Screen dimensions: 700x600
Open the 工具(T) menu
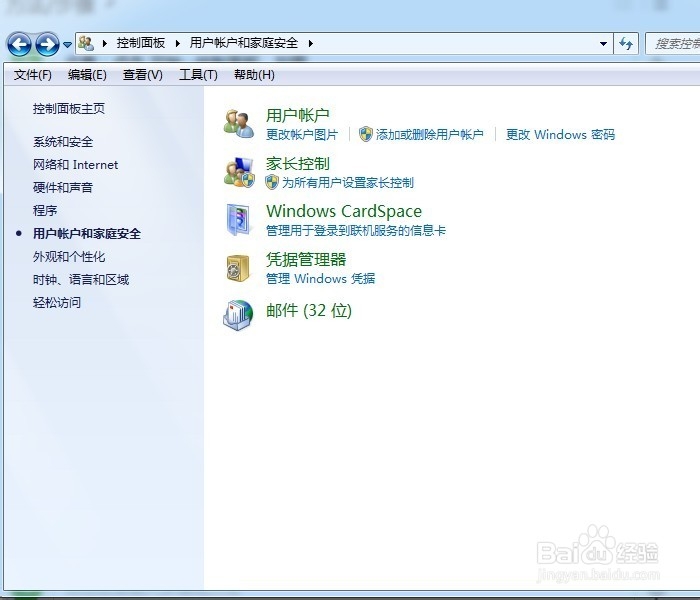click(x=198, y=75)
